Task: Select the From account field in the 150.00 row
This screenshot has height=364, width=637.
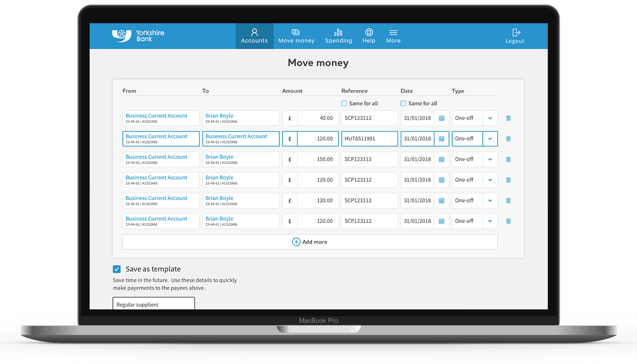Action: [161, 159]
